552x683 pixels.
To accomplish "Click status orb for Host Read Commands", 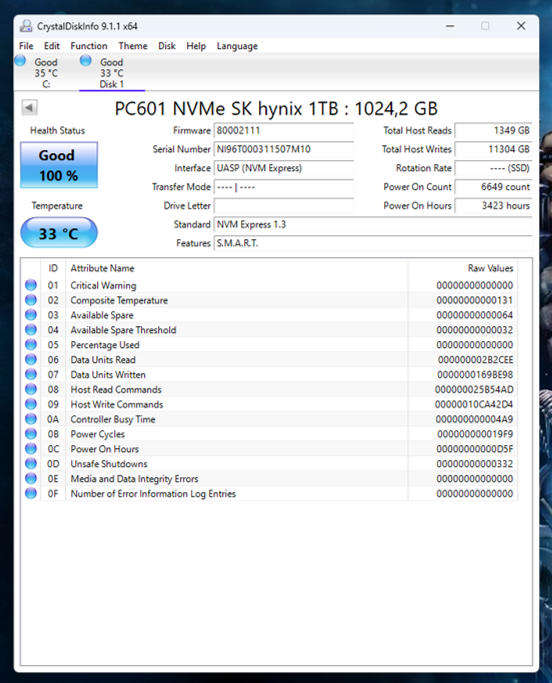I will (x=31, y=389).
